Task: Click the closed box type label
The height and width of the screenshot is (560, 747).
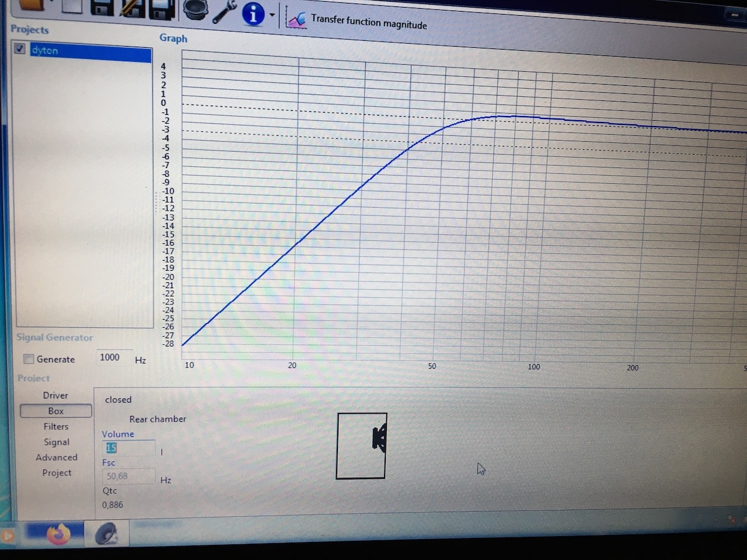Action: tap(118, 400)
